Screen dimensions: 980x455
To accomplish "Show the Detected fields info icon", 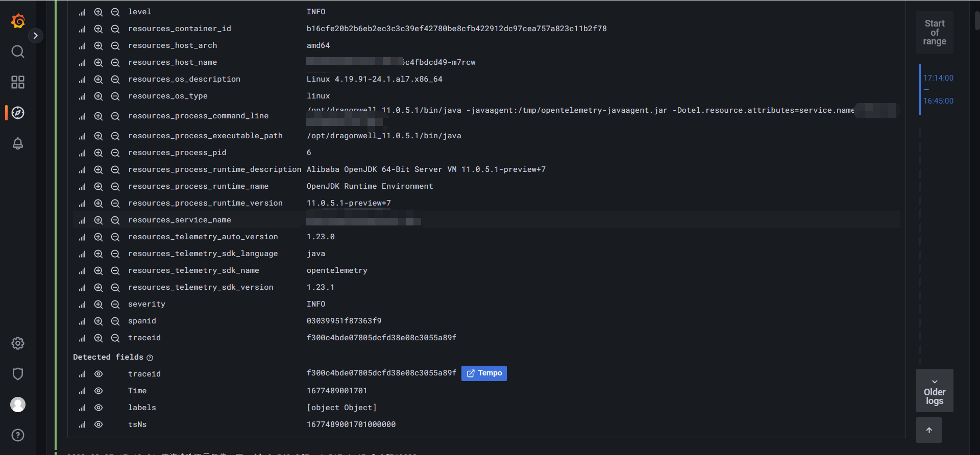I will 150,358.
